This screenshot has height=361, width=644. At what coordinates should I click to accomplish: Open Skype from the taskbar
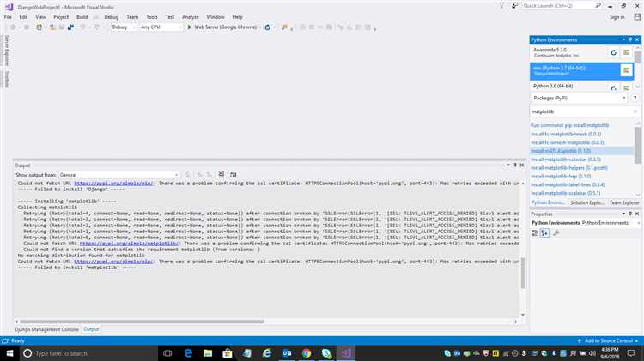326,353
